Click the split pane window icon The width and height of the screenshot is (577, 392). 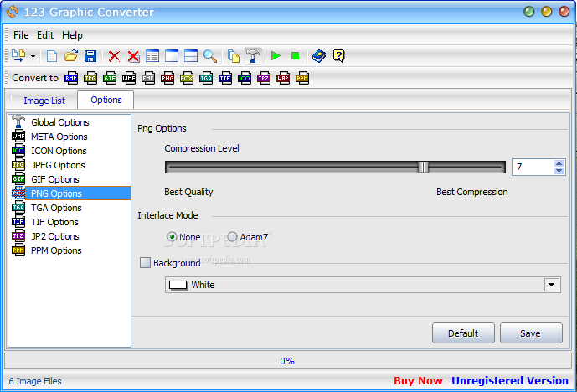(x=191, y=56)
